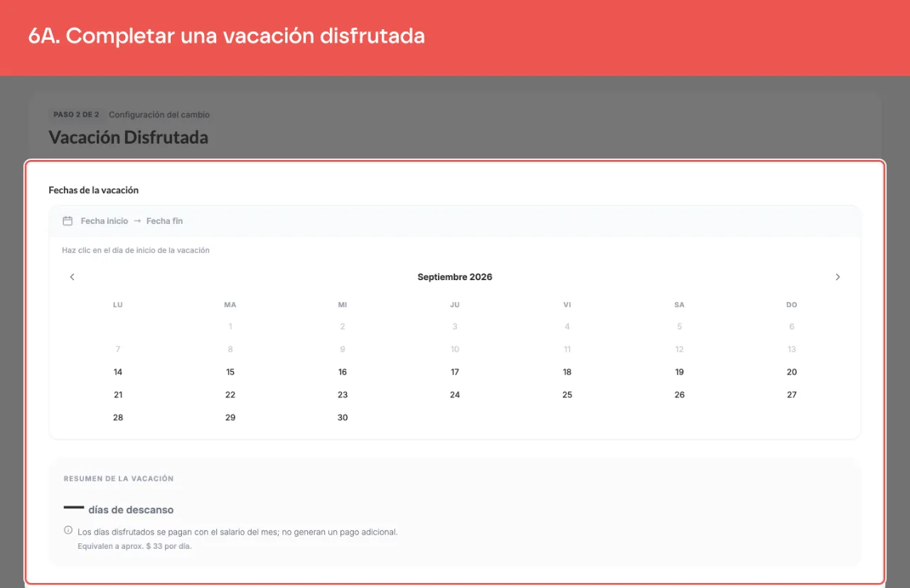The height and width of the screenshot is (588, 910).
Task: Click the info icon beside the salary note
Action: (68, 530)
